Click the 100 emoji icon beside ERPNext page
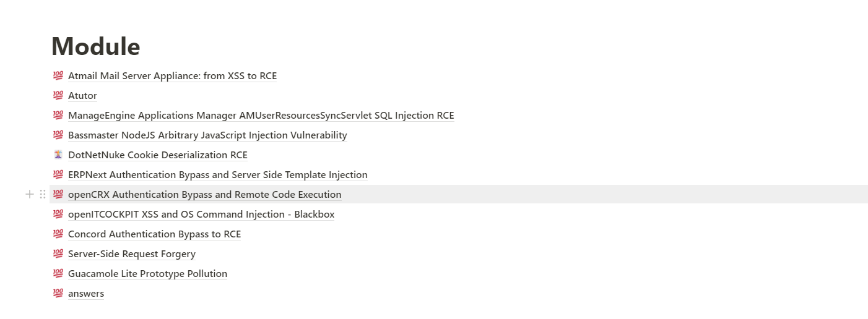This screenshot has width=868, height=319. point(58,175)
